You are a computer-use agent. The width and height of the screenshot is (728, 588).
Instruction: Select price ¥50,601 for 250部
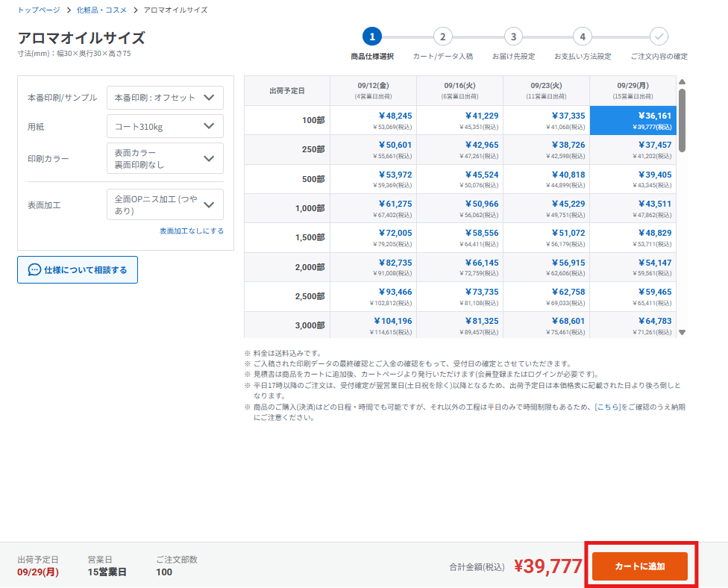[x=373, y=149]
